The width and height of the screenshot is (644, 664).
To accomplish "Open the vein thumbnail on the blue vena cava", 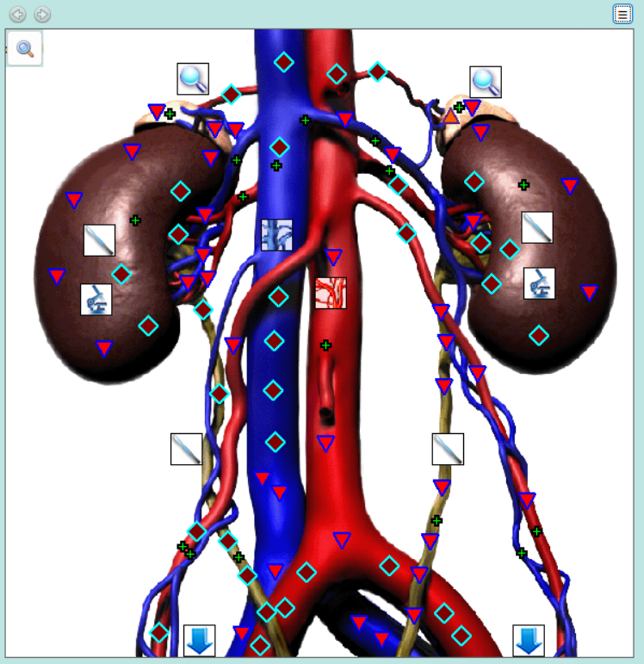I will (277, 234).
